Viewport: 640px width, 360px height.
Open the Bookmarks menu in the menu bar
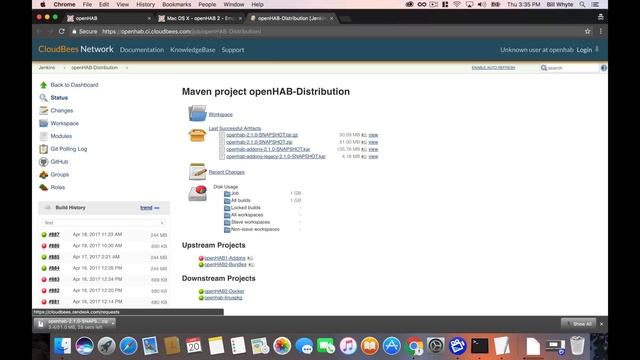coord(176,4)
